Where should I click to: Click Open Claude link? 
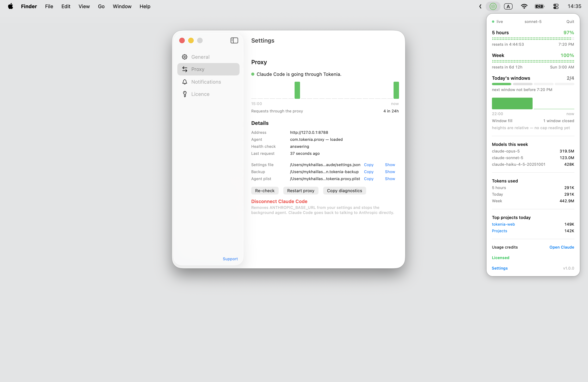(x=562, y=247)
